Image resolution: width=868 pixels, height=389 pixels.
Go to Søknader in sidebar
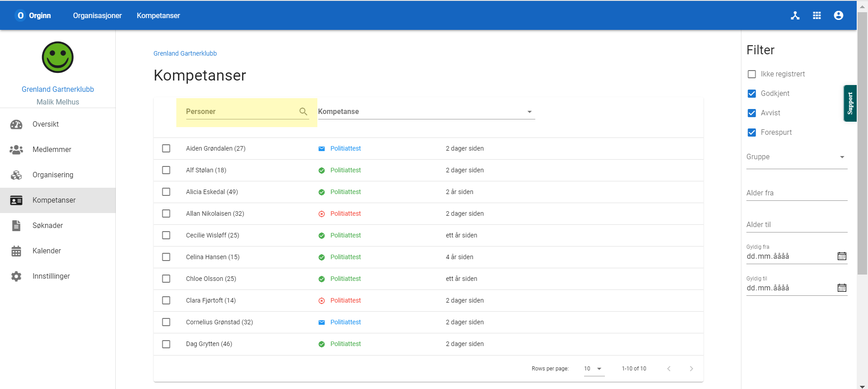pyautogui.click(x=58, y=226)
